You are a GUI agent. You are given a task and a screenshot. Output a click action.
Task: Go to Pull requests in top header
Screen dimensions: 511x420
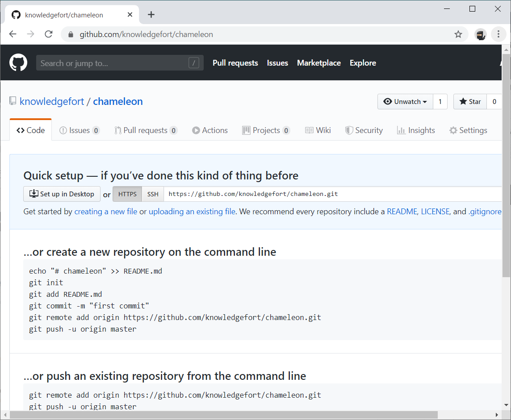point(235,63)
